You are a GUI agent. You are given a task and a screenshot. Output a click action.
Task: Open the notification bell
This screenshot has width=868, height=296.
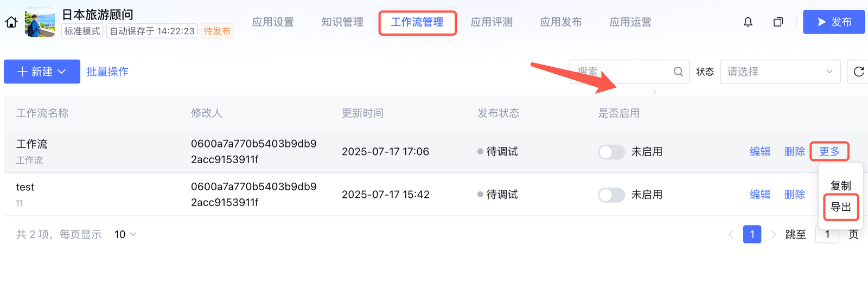click(748, 22)
